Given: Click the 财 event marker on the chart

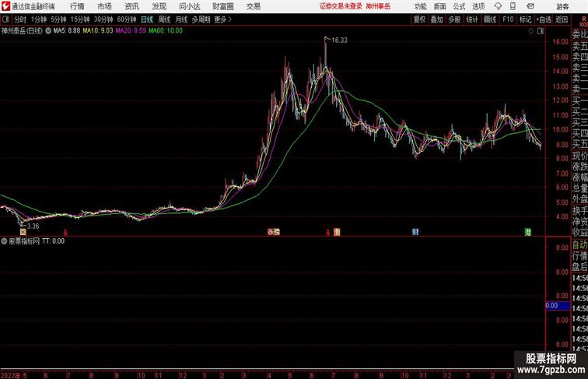Looking at the screenshot, I should (x=415, y=232).
